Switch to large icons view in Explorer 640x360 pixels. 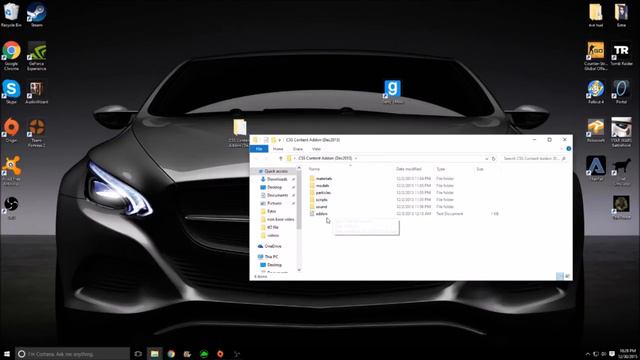[567, 276]
